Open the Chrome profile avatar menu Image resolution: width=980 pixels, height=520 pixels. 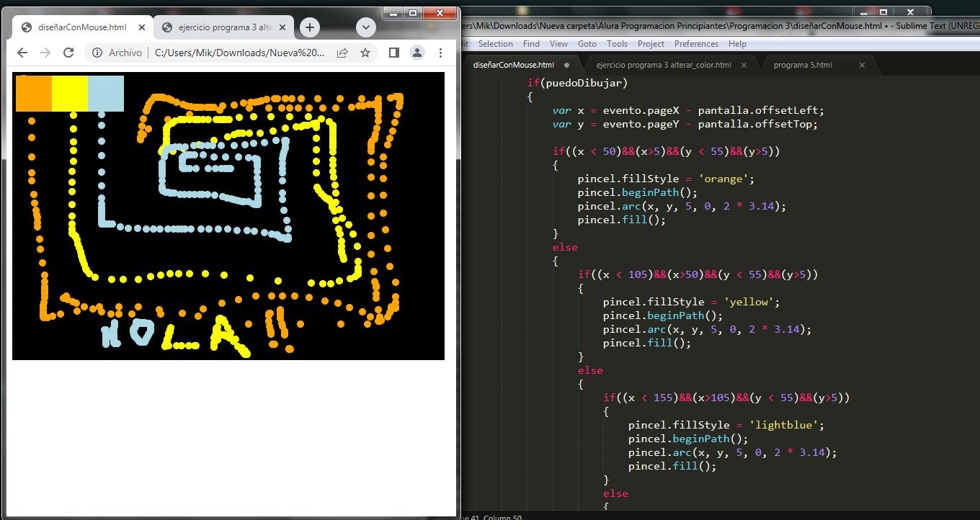(x=417, y=53)
